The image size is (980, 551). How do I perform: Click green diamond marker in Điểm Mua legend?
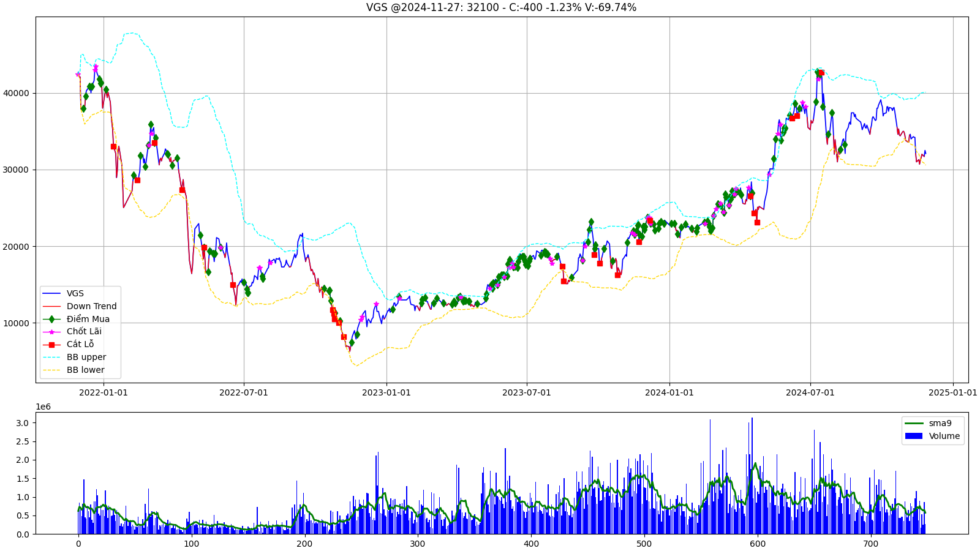point(51,319)
